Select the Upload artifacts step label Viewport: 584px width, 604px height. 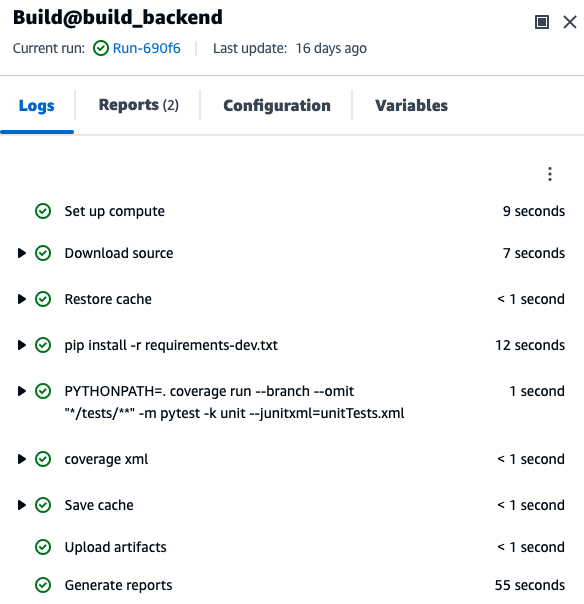[x=116, y=547]
